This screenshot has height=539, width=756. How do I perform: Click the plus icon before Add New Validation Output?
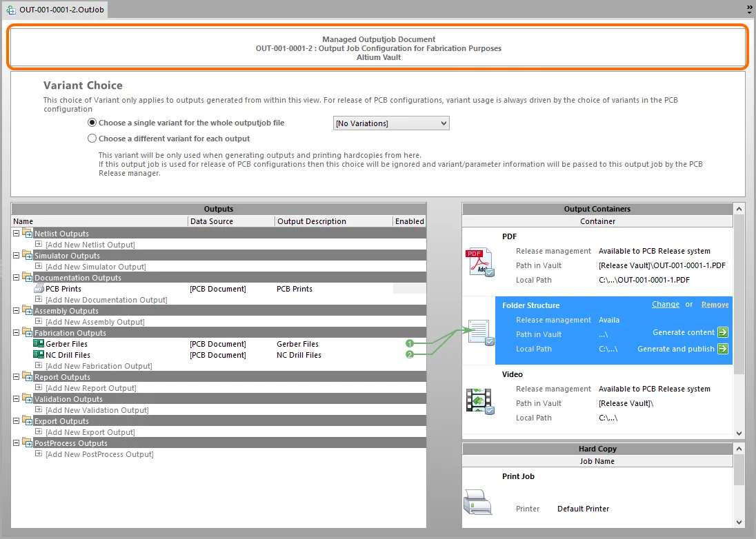(x=39, y=409)
